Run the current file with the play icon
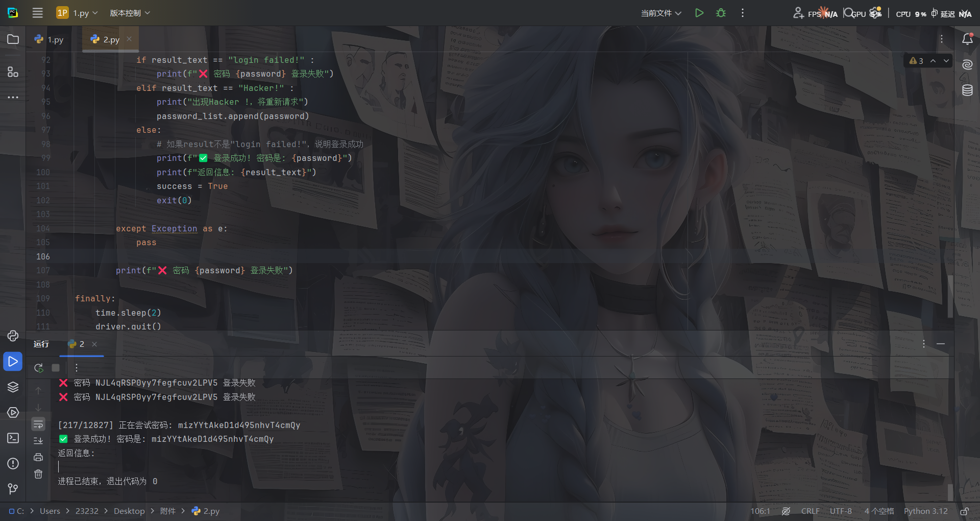Image resolution: width=980 pixels, height=521 pixels. coord(699,13)
